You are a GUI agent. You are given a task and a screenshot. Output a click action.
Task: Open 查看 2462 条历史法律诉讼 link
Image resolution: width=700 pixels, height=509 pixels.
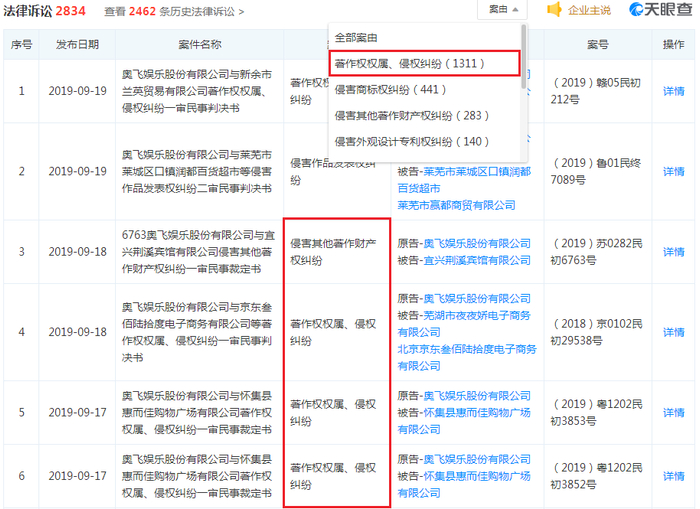(x=174, y=11)
